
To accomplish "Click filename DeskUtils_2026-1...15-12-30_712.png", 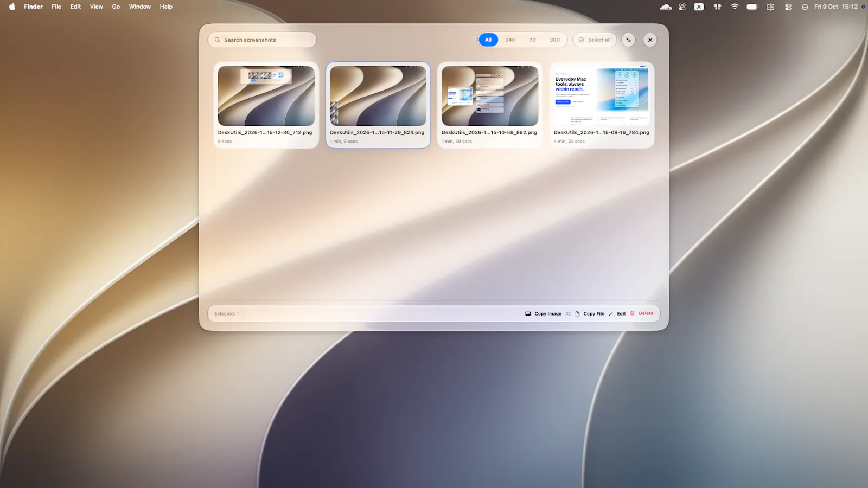I will point(265,132).
